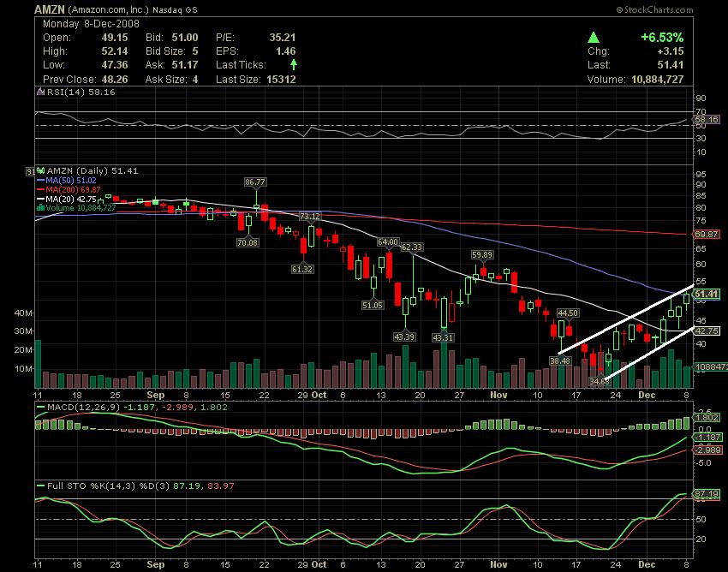Screen dimensions: 728x572
Task: Click the Chg value +3.15
Action: (671, 51)
